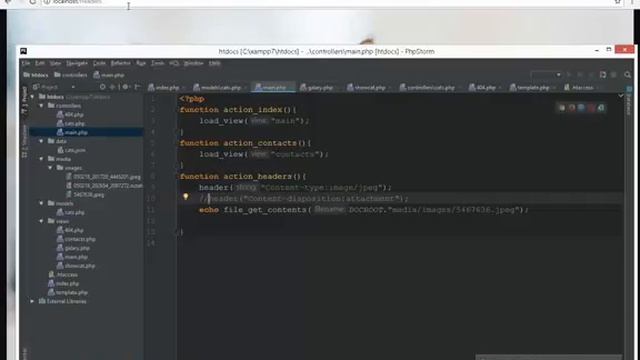640x360 pixels.
Task: Click the green Run arrow in toolbar
Action: coord(569,75)
